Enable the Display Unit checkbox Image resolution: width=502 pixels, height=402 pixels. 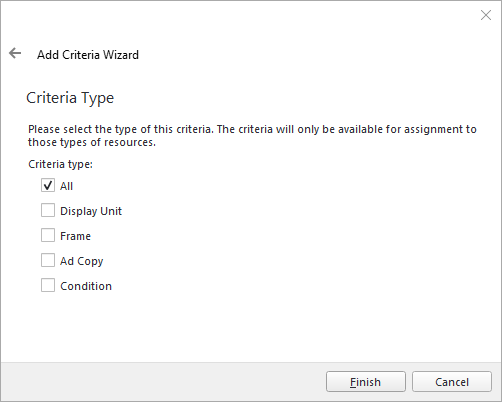coord(48,210)
